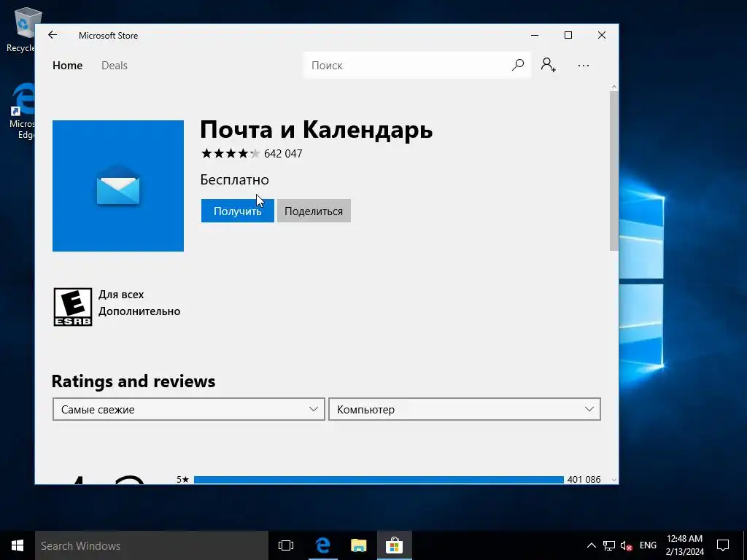Click the scrollbar up arrow
The width and height of the screenshot is (747, 560).
click(614, 87)
